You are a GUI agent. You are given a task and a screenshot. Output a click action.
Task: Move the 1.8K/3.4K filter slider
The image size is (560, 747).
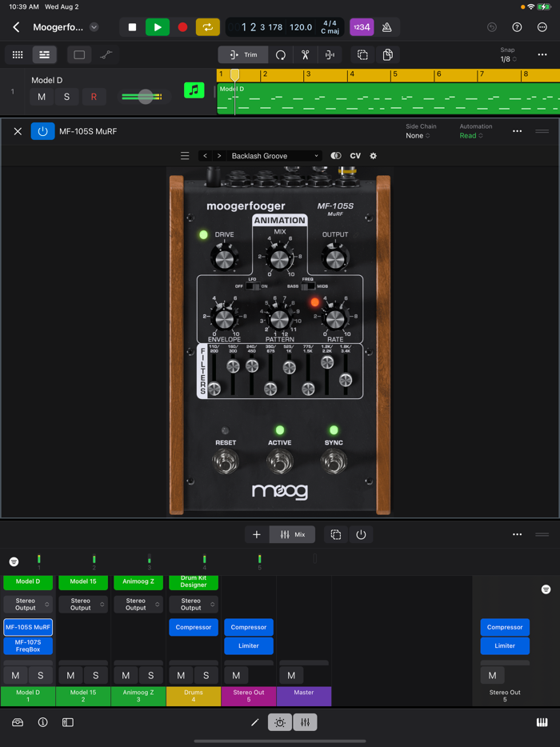346,380
